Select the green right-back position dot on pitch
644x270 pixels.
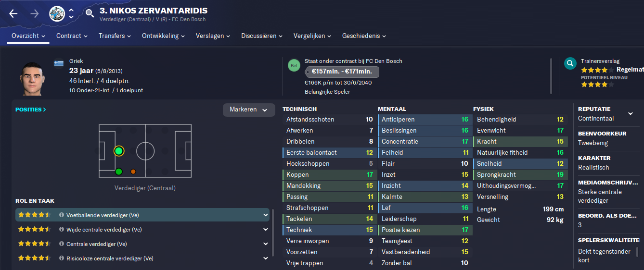click(x=119, y=172)
